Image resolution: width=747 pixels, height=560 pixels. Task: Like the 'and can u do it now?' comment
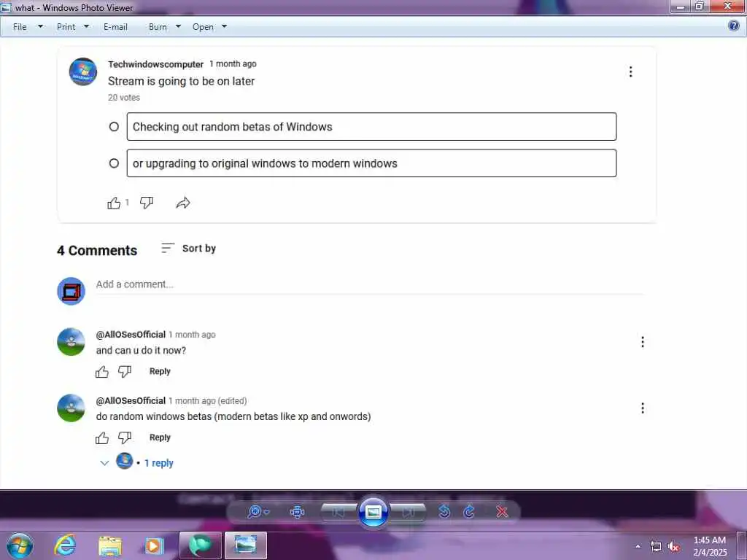pos(102,371)
